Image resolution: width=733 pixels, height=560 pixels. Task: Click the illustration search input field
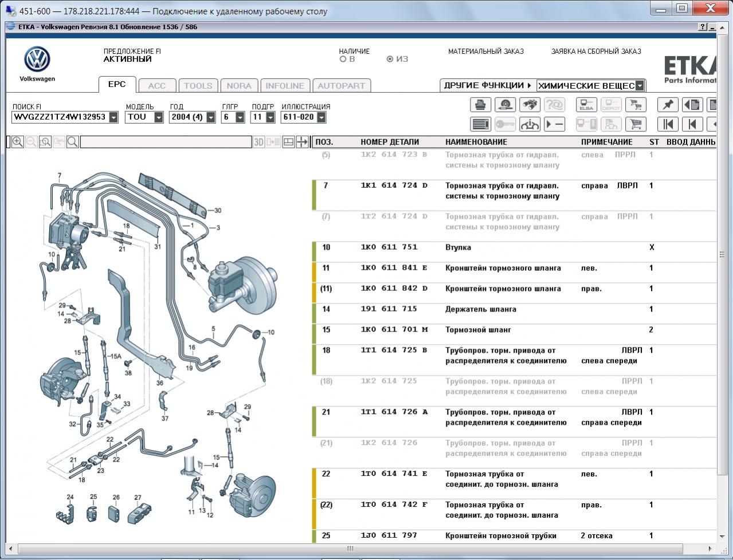(x=166, y=142)
